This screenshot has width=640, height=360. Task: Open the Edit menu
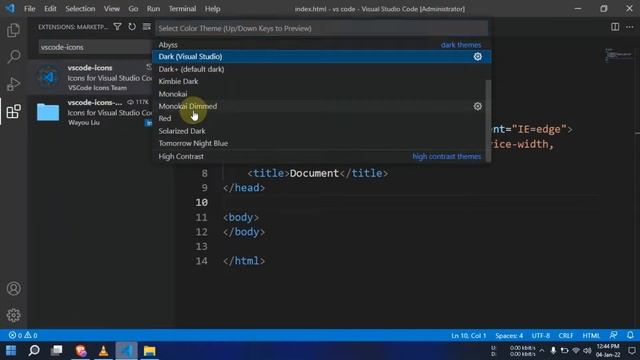click(50, 9)
